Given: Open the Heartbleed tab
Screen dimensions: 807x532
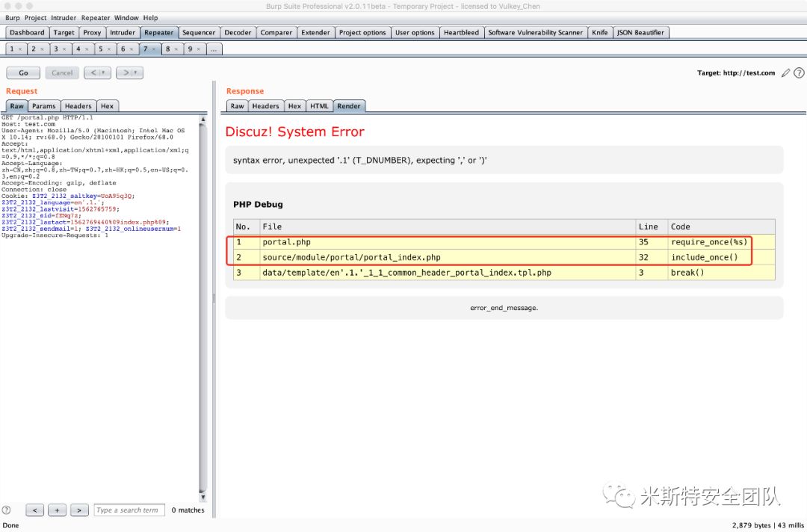Looking at the screenshot, I should (461, 32).
